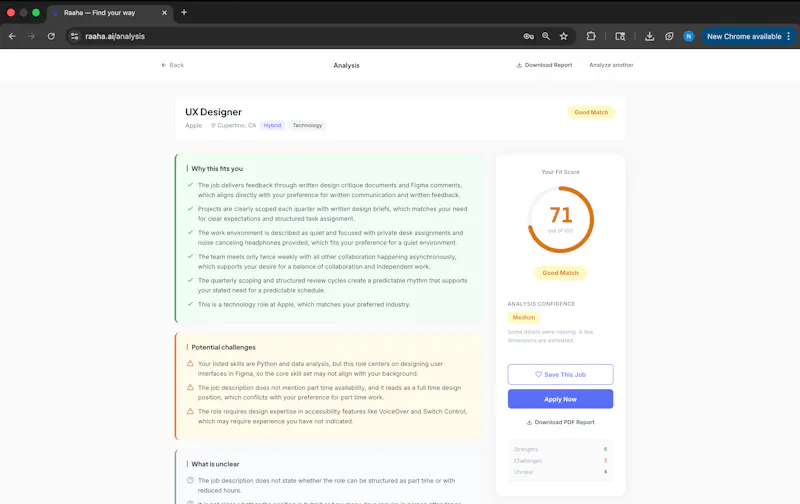Click warning triangle beside 'Python and data analysis'
Screen dimensions: 800x504
[190, 363]
